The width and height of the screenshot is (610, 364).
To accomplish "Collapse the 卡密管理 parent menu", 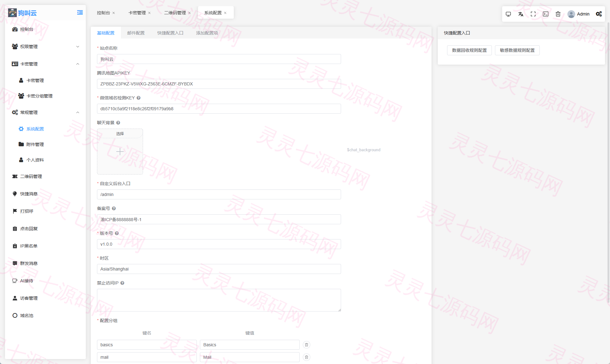I will pyautogui.click(x=45, y=64).
